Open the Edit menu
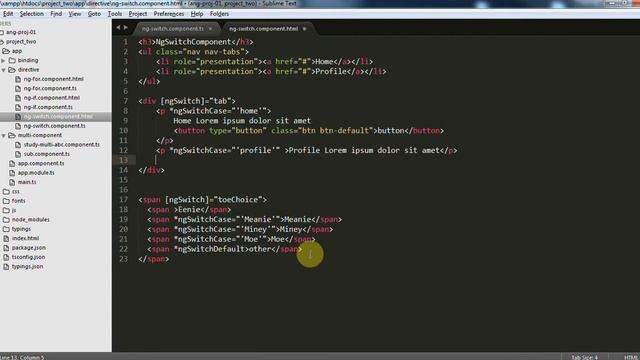The image size is (640, 360). point(8,13)
